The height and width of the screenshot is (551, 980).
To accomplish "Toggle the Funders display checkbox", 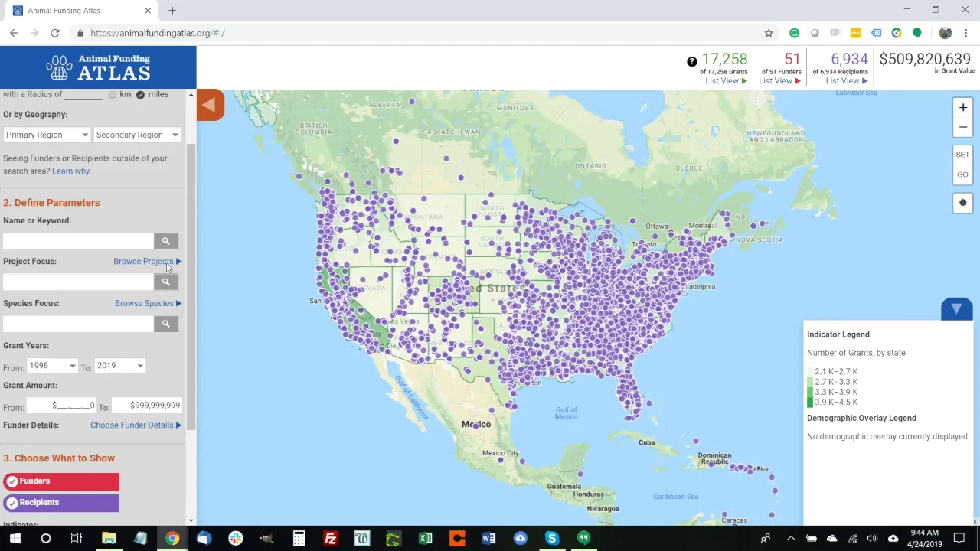I will 12,481.
